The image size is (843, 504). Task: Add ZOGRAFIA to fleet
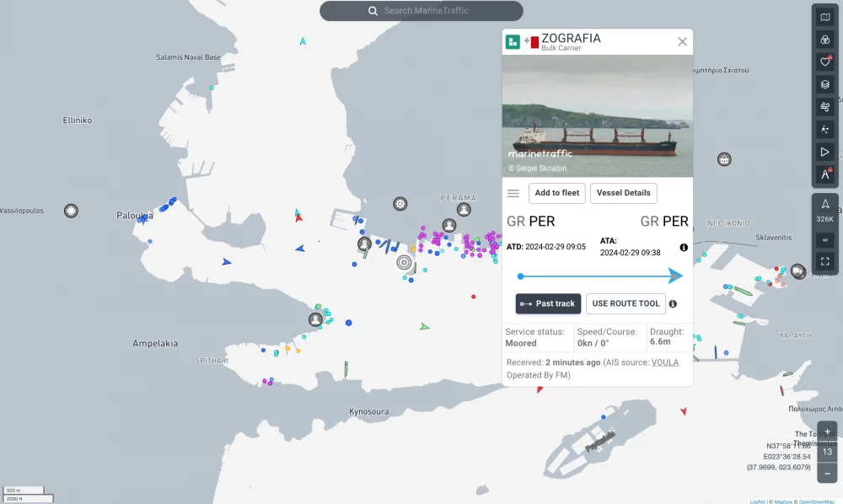click(x=556, y=193)
